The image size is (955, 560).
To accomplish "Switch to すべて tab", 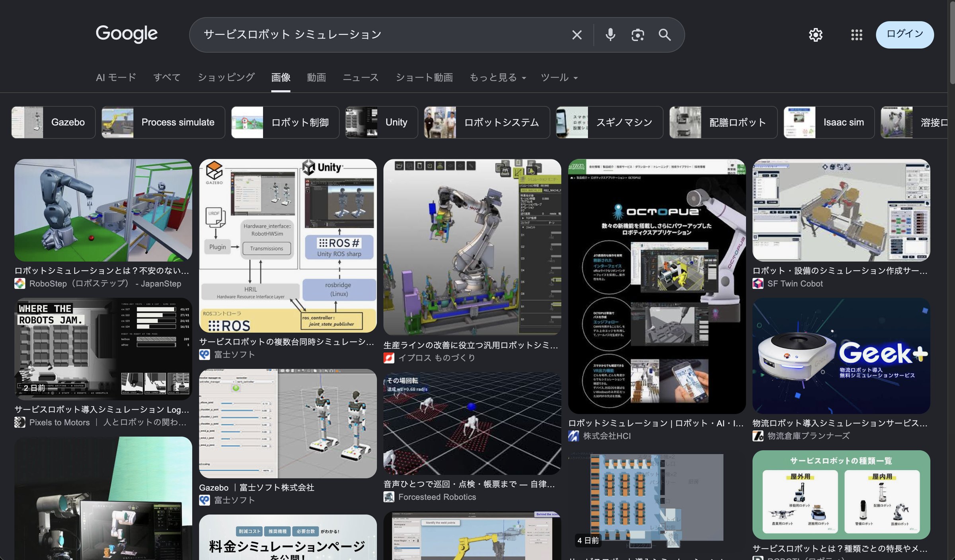I will click(x=167, y=77).
